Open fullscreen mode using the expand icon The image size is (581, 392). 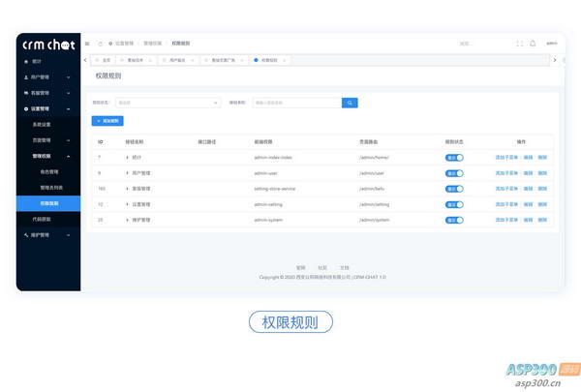click(519, 44)
